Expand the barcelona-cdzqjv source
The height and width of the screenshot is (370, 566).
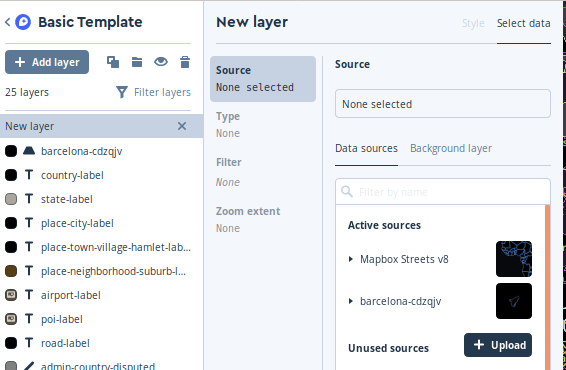[x=351, y=301]
